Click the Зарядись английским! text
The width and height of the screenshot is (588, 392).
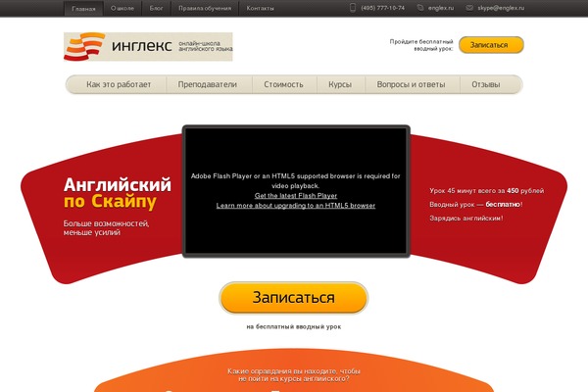[x=466, y=218]
